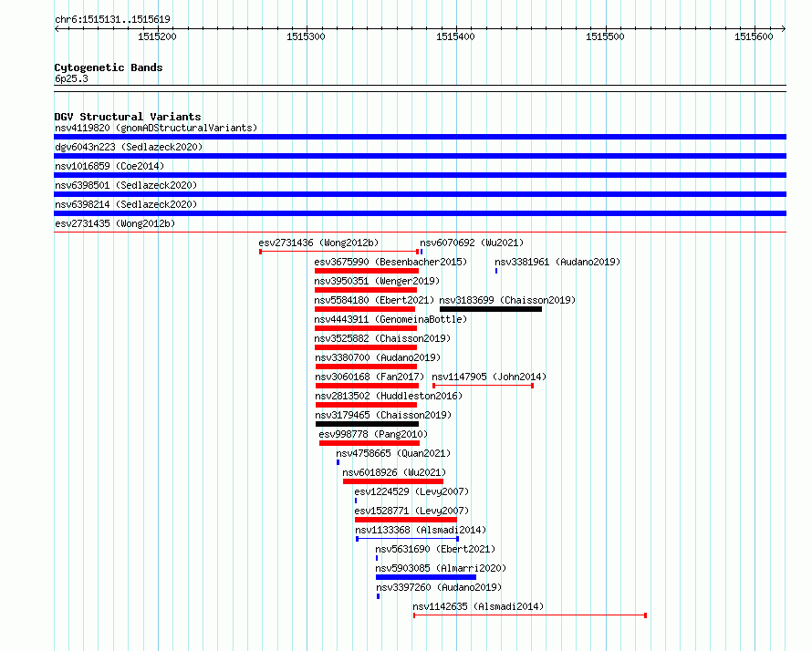The image size is (812, 651).
Task: Click nsv3060168 (Fan2017) label
Action: click(370, 377)
